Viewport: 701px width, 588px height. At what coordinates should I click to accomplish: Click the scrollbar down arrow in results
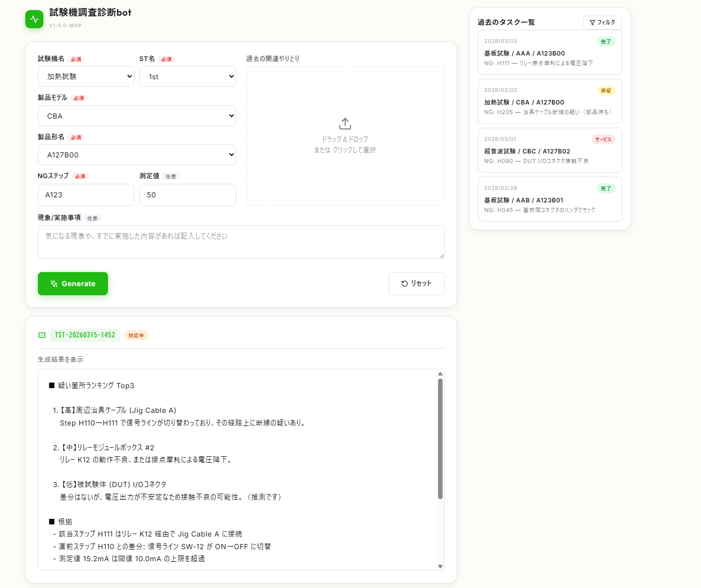pyautogui.click(x=440, y=566)
